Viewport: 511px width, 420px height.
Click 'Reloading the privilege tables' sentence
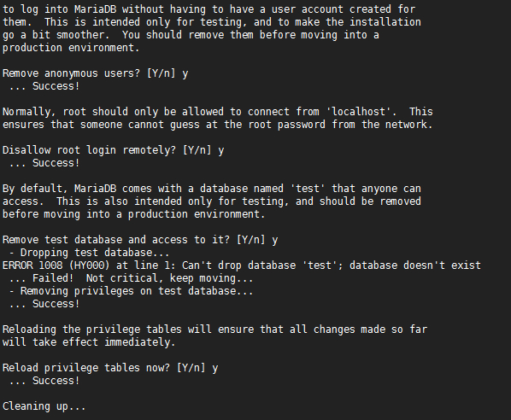pyautogui.click(x=214, y=330)
